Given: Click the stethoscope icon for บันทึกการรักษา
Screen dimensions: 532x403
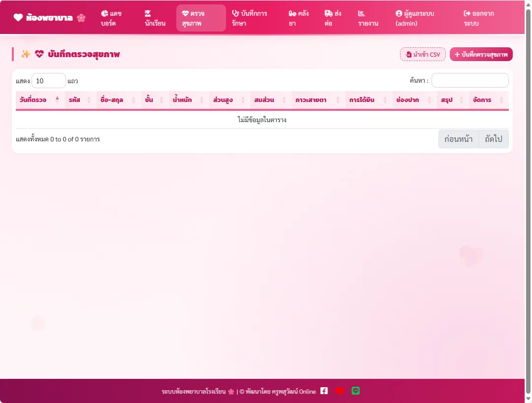Looking at the screenshot, I should click(x=235, y=14).
